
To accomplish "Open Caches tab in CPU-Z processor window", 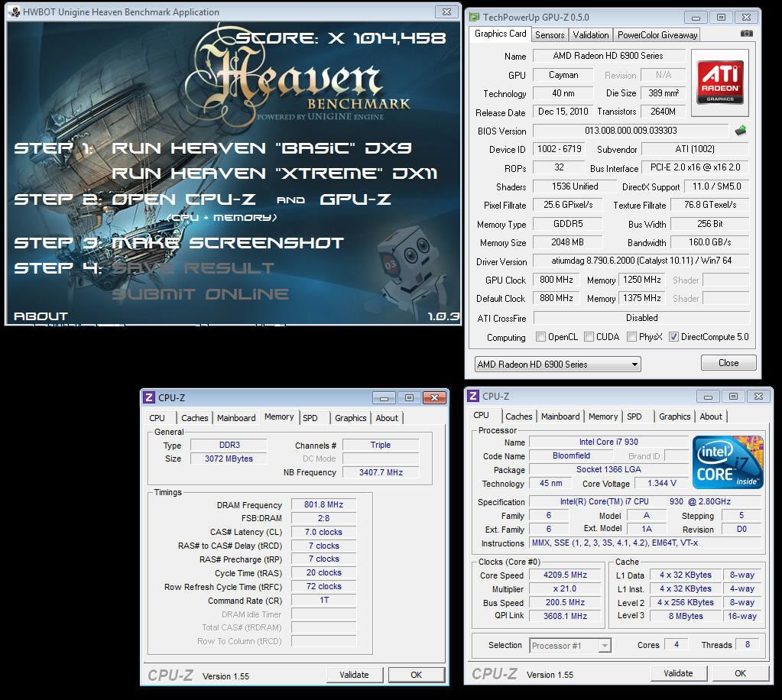I will pyautogui.click(x=519, y=416).
